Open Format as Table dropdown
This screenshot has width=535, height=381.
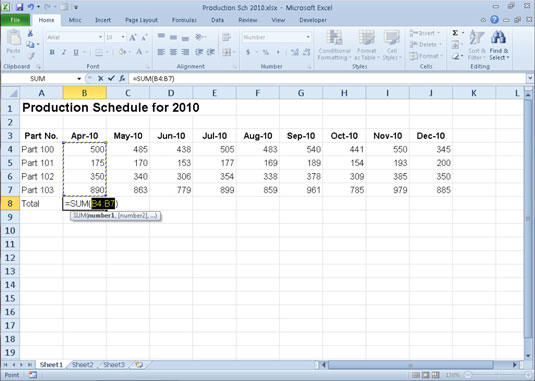[367, 45]
